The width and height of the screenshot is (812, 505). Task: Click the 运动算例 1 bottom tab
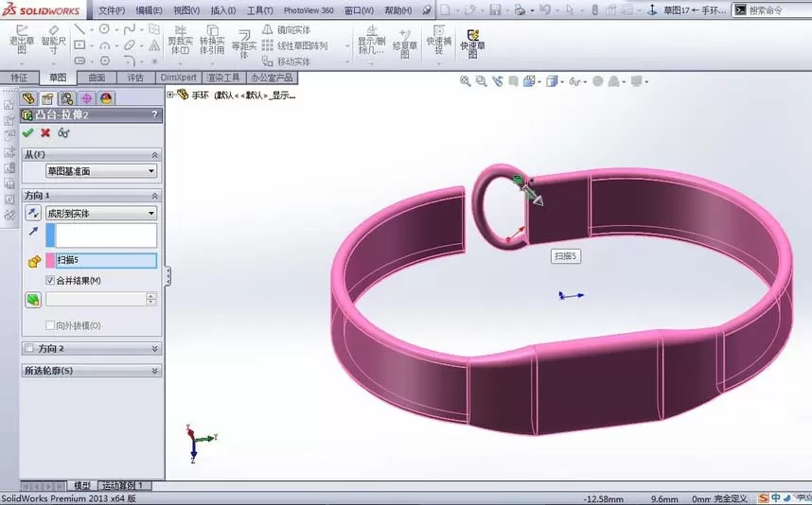click(x=123, y=485)
